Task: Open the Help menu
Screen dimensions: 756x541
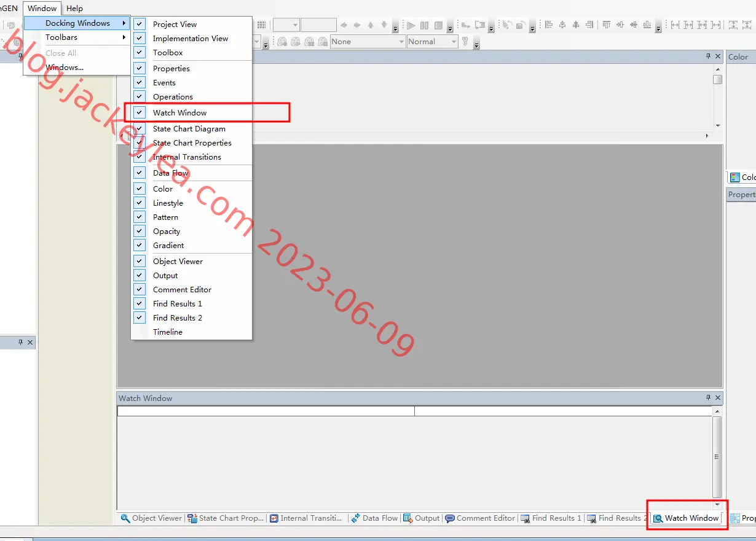Action: pos(74,8)
